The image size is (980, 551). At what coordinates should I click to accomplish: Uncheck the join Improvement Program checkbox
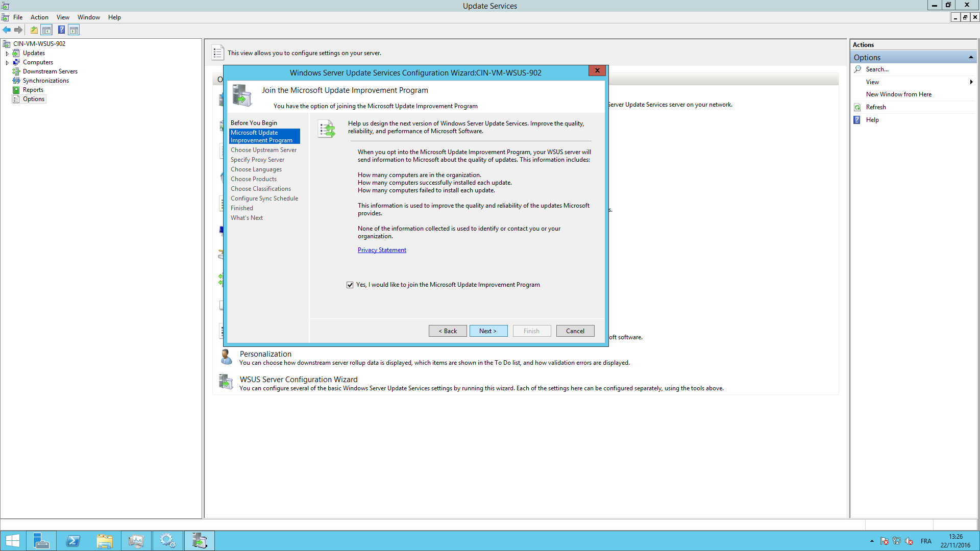(350, 285)
